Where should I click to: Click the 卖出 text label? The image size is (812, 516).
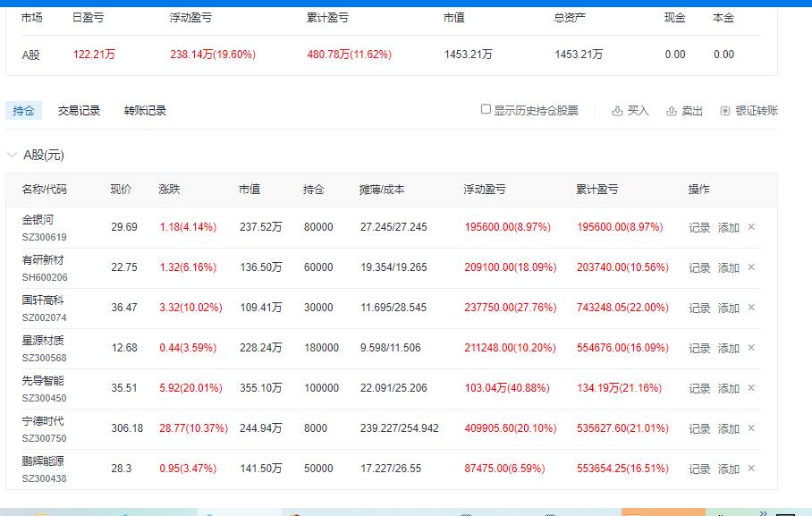[x=692, y=111]
